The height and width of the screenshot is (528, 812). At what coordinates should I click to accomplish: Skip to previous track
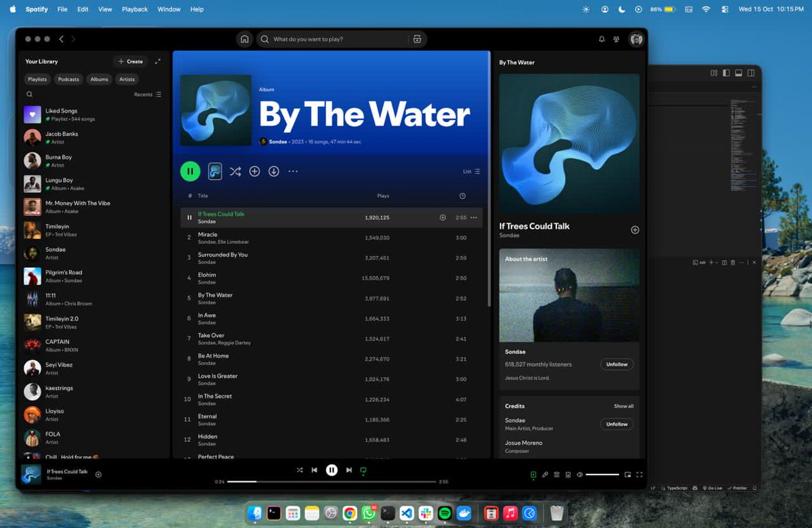coord(315,470)
